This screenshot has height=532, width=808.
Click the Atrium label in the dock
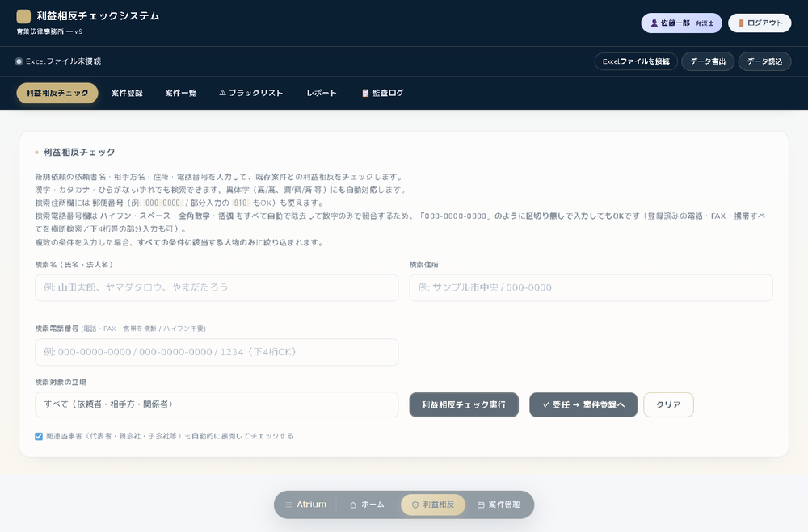point(311,505)
